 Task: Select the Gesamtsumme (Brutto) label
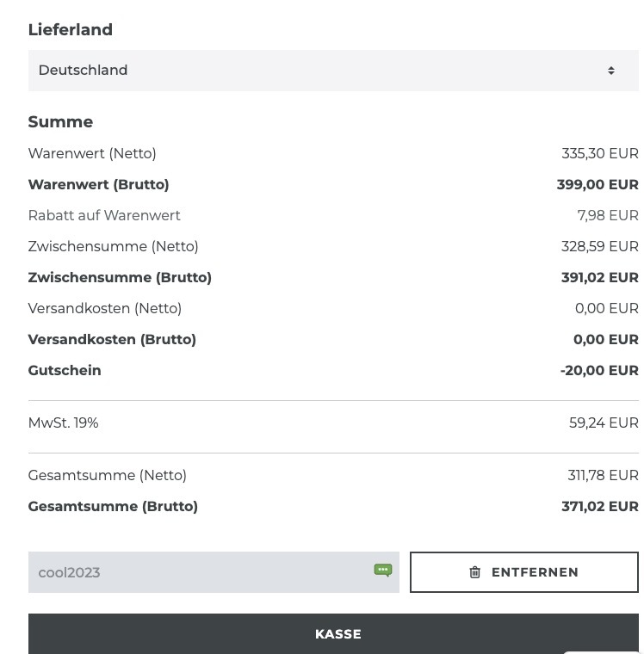pos(113,506)
